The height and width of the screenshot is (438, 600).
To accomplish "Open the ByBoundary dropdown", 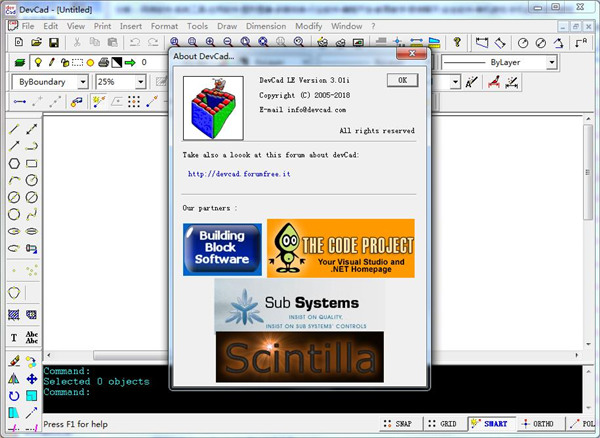I will pos(82,82).
